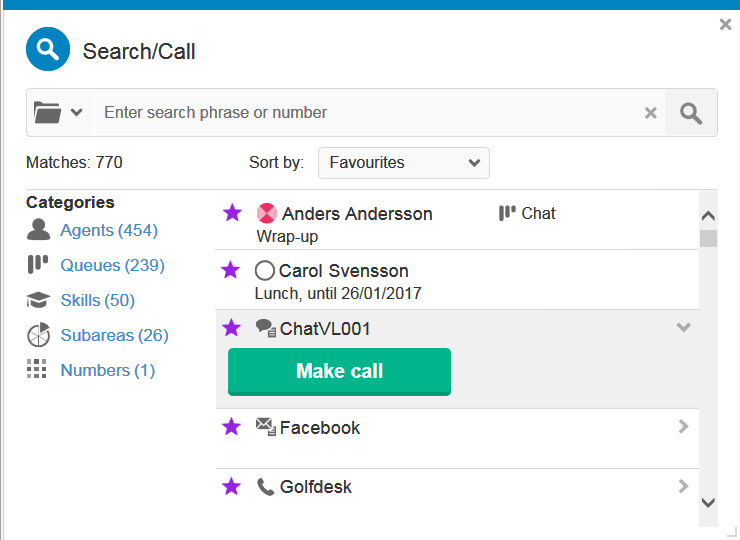Clear the search field with X
The image size is (740, 540).
651,113
